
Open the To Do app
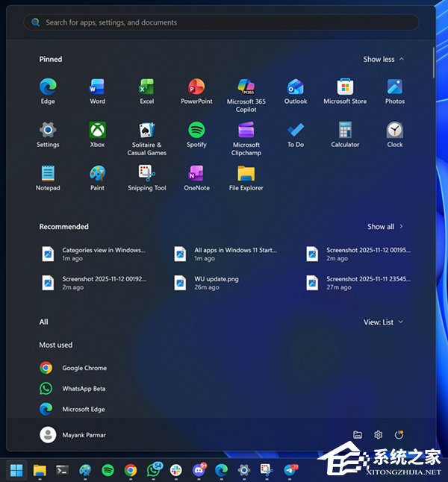tap(296, 134)
